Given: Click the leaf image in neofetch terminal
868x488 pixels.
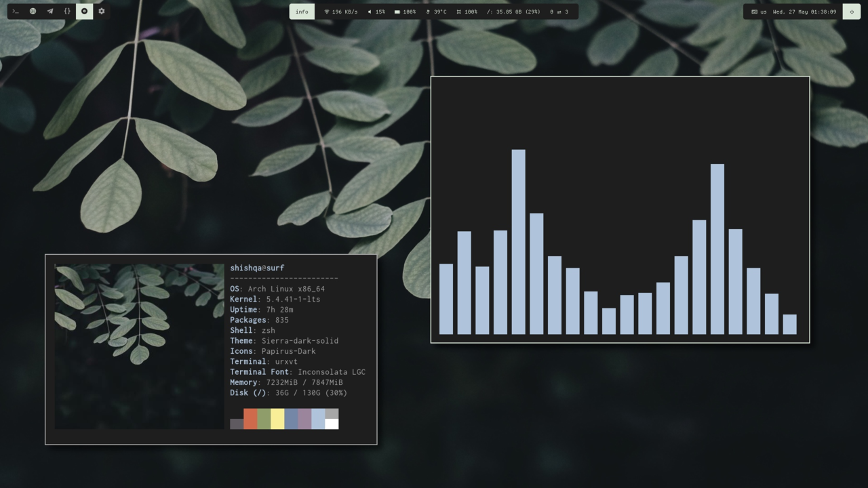Looking at the screenshot, I should [139, 346].
